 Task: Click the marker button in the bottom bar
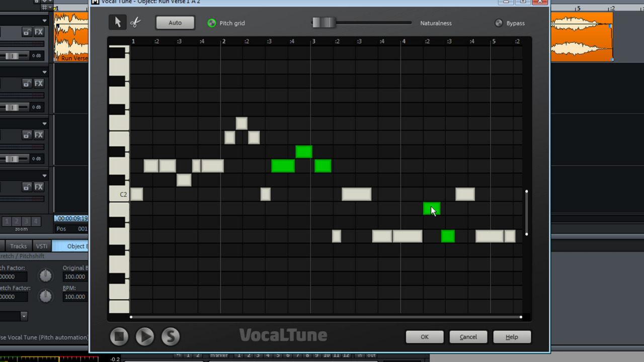coord(219,355)
